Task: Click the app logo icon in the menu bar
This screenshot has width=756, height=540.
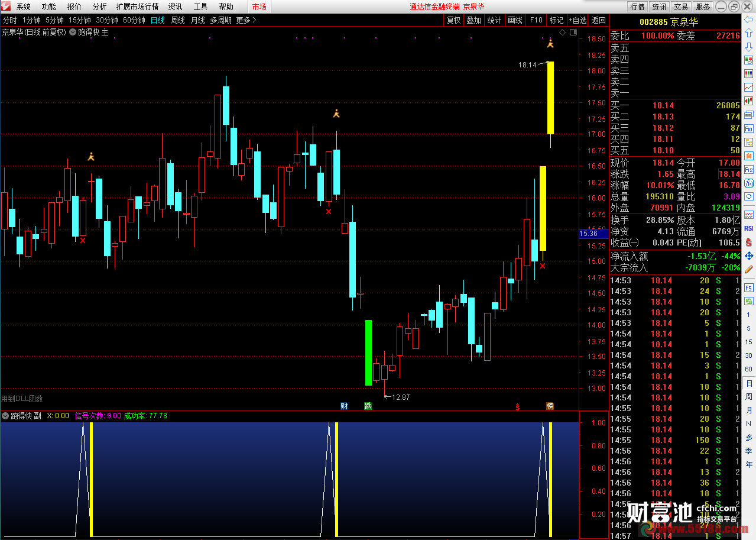Action: pos(6,7)
